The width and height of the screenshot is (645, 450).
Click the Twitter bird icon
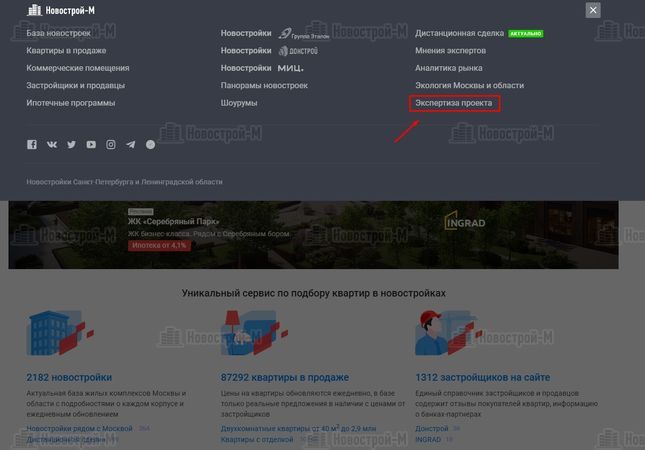pyautogui.click(x=71, y=145)
